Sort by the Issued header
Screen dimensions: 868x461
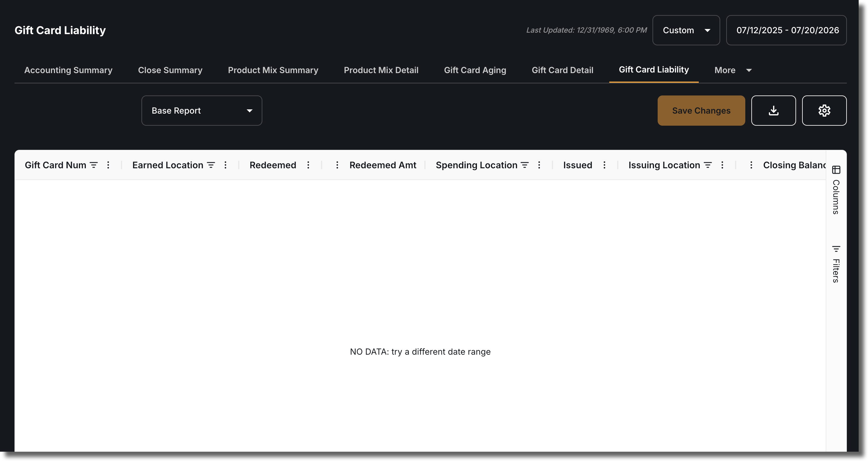[578, 165]
